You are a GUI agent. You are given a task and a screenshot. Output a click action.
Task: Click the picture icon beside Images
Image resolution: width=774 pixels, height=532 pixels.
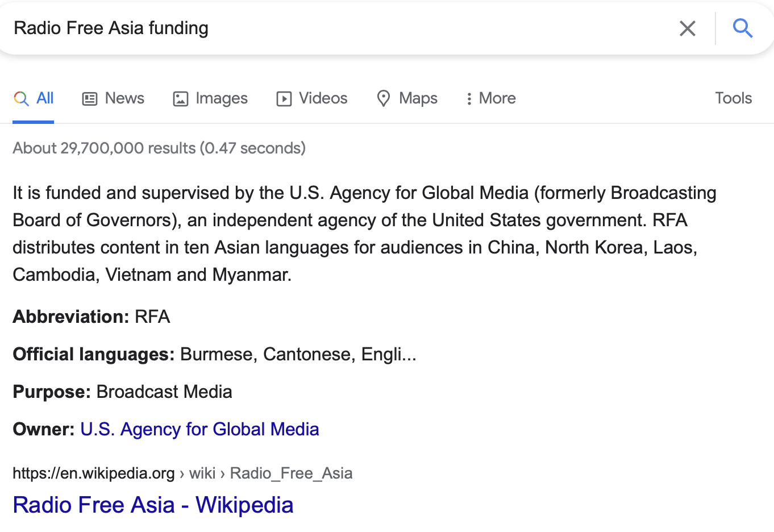click(x=181, y=99)
